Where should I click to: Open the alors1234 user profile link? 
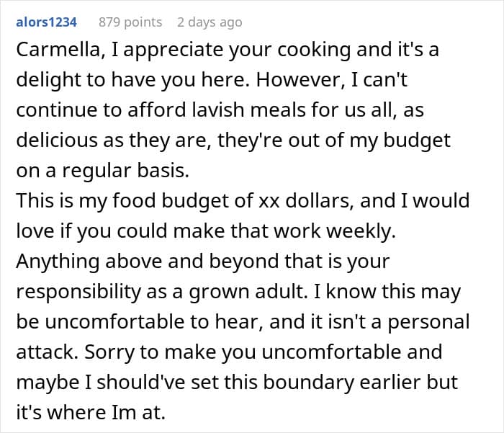coord(46,22)
